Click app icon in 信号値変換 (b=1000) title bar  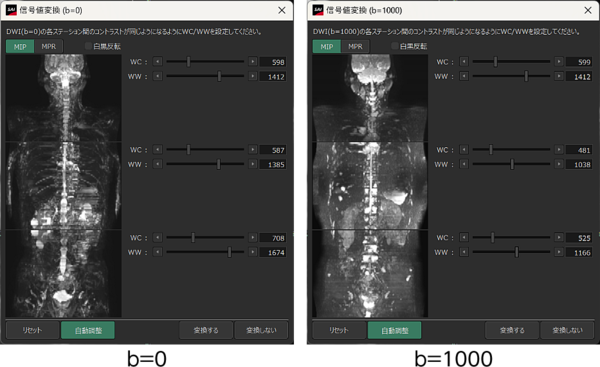318,10
